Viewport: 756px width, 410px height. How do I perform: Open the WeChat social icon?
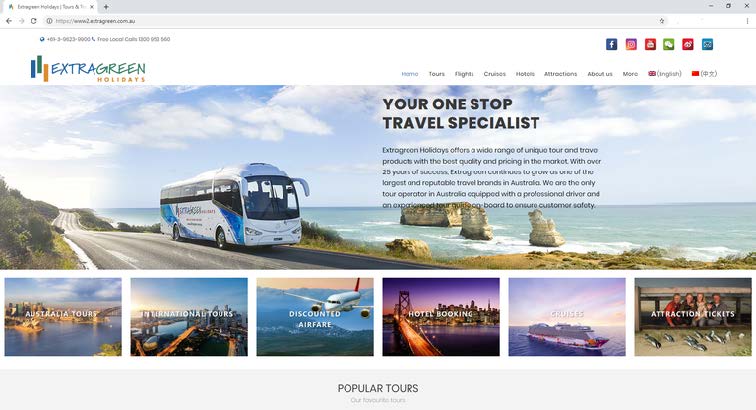(x=669, y=44)
